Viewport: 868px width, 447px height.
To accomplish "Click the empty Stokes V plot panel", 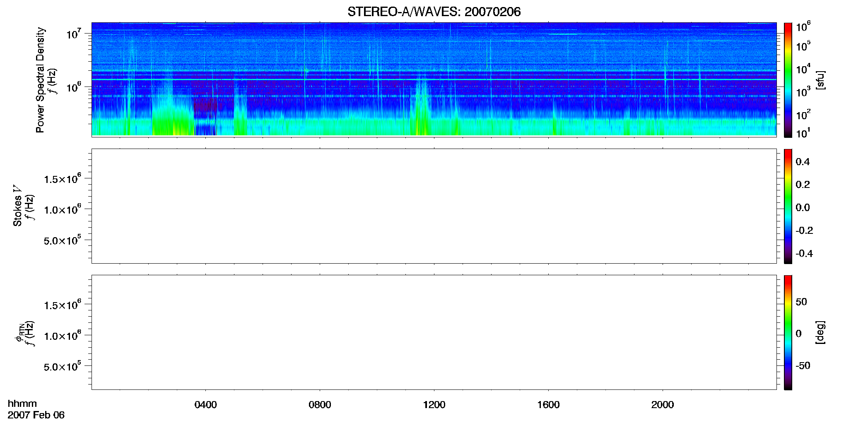I will coord(434,206).
